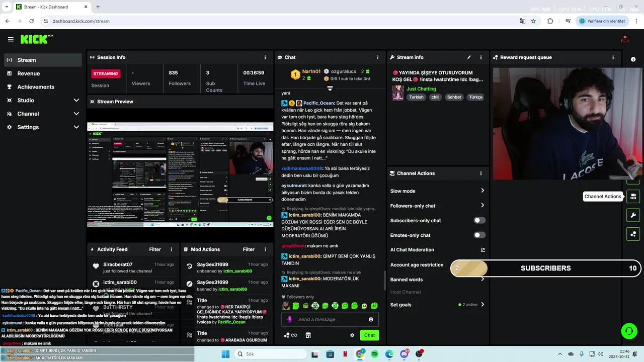Bookmark this page with star icon
The width and height of the screenshot is (644, 362).
[533, 21]
